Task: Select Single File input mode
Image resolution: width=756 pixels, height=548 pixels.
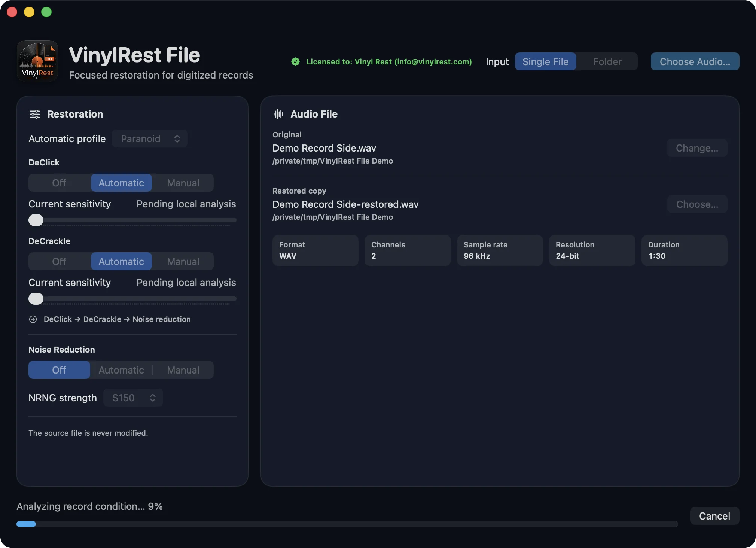Action: [x=545, y=61]
